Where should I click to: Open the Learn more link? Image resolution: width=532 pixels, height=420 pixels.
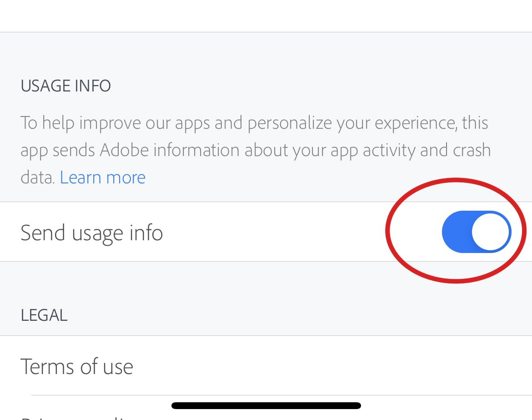click(x=102, y=177)
